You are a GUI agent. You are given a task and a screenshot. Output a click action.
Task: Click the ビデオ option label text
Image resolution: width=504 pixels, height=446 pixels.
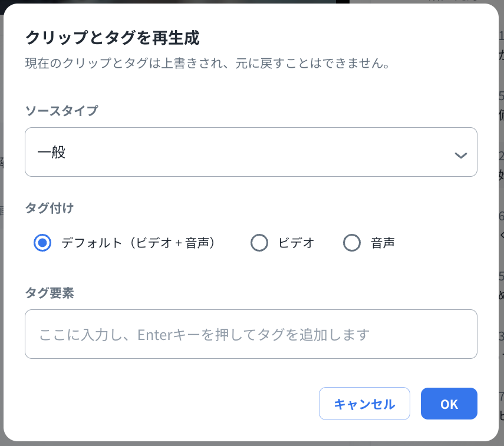pos(296,243)
